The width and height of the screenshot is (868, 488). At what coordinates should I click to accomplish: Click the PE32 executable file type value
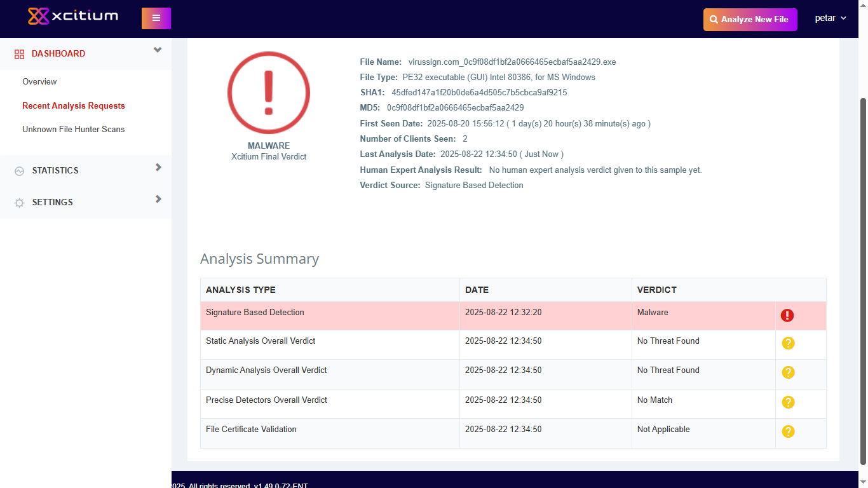[x=499, y=77]
